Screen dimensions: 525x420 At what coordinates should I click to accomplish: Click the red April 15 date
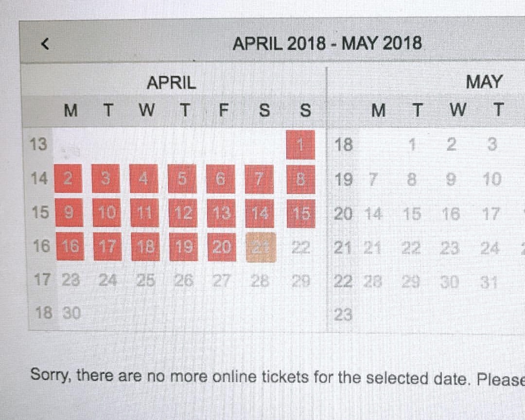pyautogui.click(x=301, y=212)
